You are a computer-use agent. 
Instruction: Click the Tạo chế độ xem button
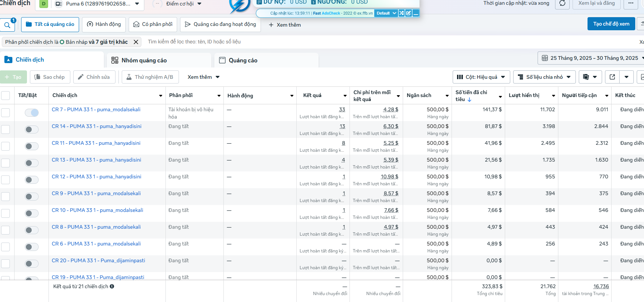coord(611,24)
